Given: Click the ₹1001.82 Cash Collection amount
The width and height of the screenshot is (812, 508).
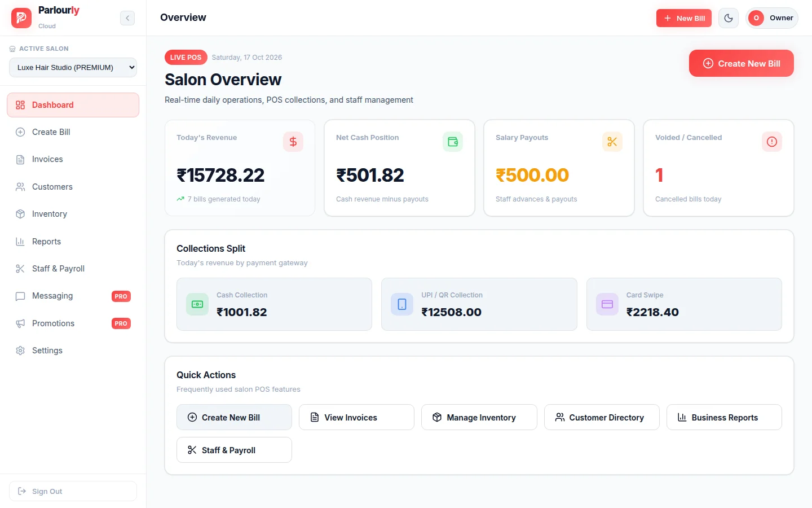Looking at the screenshot, I should pos(242,312).
